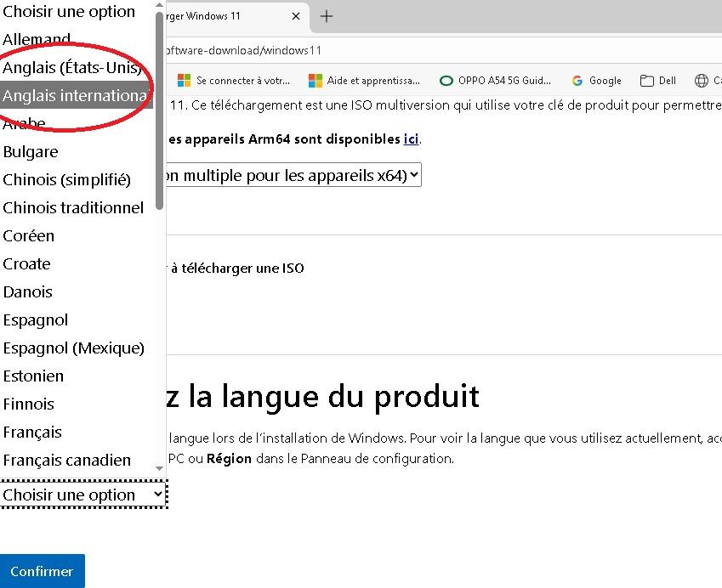Screen dimensions: 722x588
Task: Open a new browser tab
Action: coord(327,16)
